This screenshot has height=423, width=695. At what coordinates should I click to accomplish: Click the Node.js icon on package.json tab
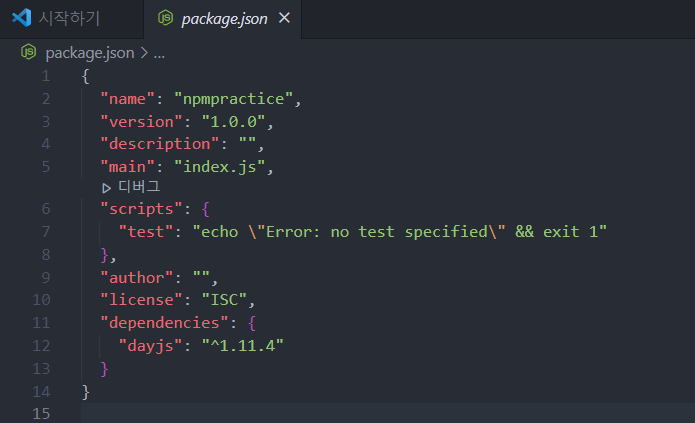[165, 18]
